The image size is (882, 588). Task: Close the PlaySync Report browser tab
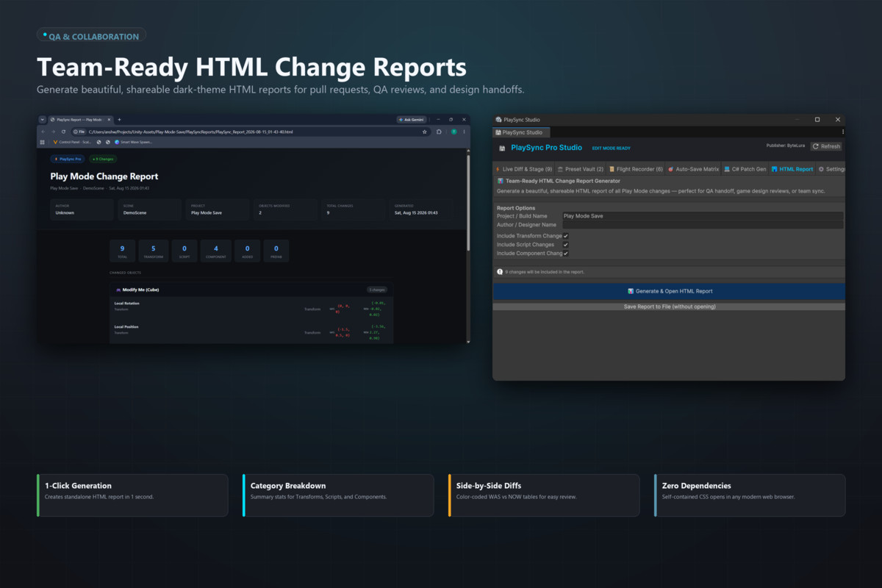tap(109, 119)
